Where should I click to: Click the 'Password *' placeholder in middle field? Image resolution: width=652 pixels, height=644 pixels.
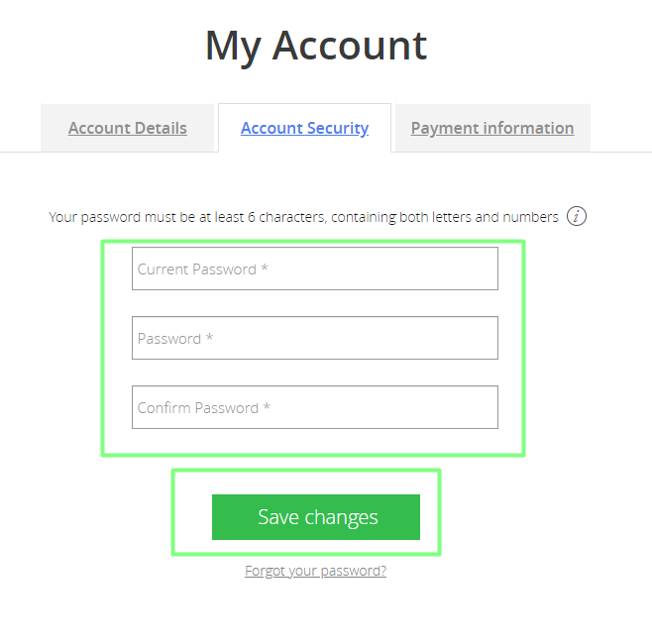click(x=175, y=339)
